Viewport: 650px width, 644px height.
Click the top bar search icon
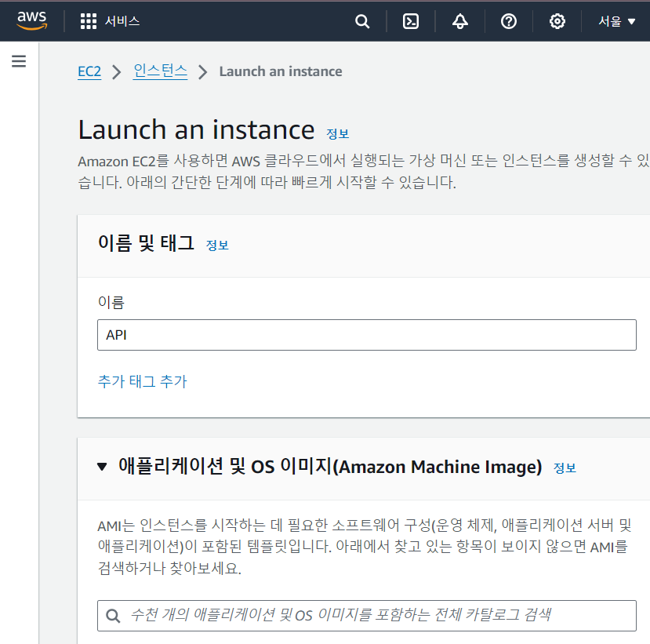pos(362,21)
